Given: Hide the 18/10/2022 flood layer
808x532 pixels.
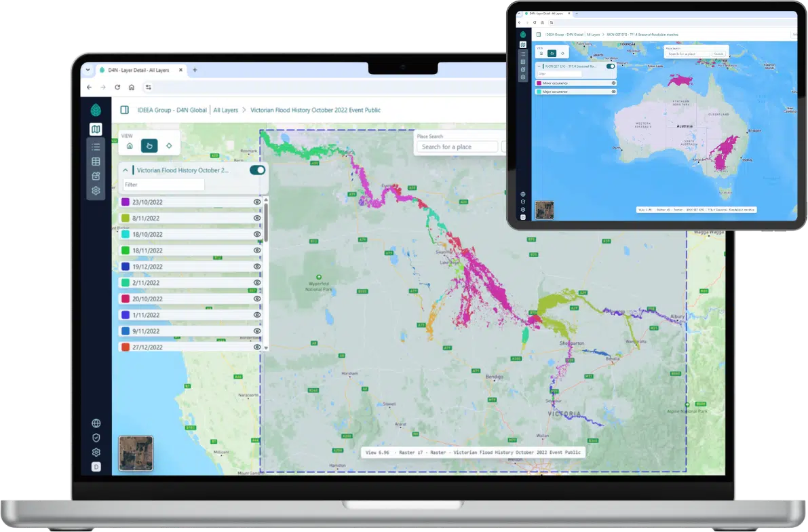Looking at the screenshot, I should [x=257, y=234].
